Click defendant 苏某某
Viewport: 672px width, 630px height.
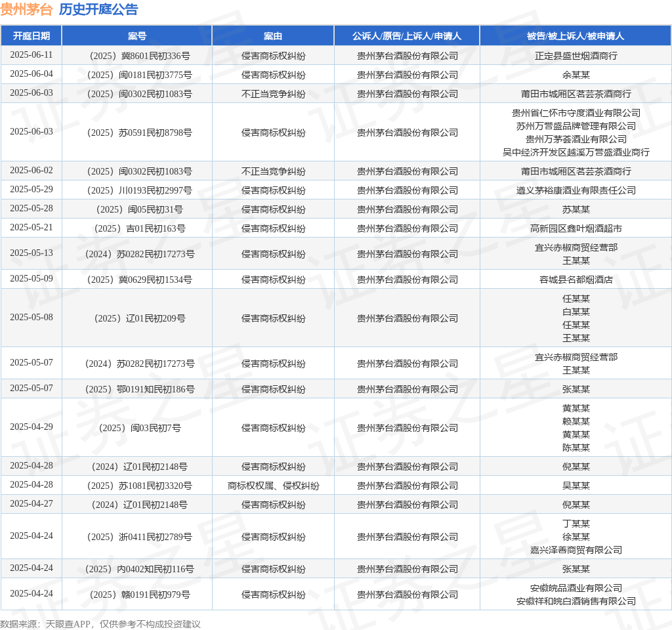(x=576, y=209)
